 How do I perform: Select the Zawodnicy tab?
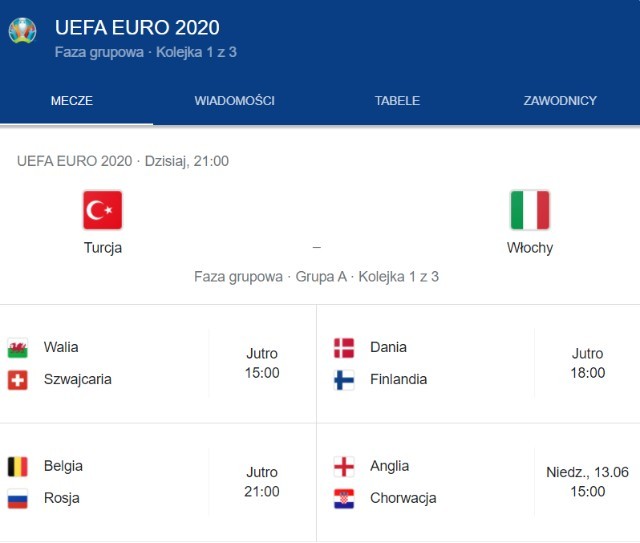560,101
